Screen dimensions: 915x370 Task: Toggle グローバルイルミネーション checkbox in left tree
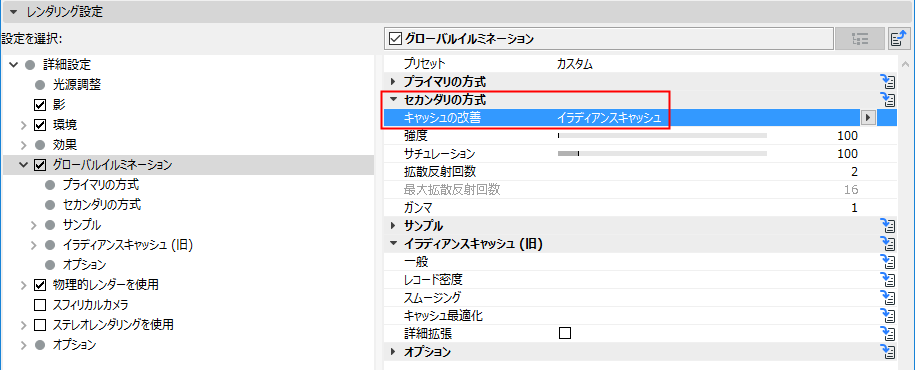pos(40,165)
